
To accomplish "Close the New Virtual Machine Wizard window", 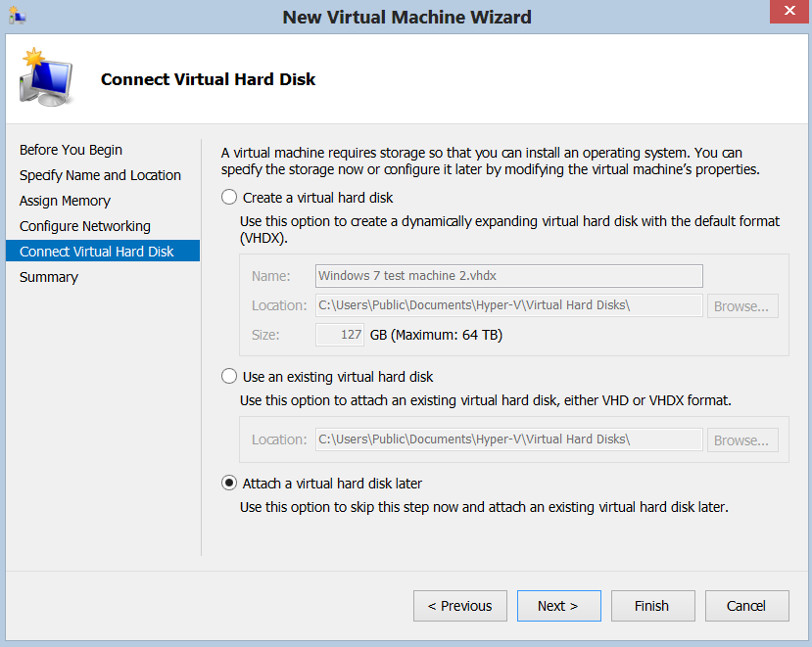I will coord(788,12).
